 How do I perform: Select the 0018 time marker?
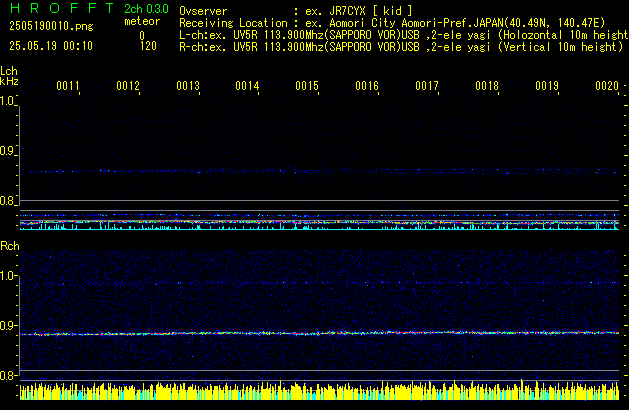pyautogui.click(x=487, y=86)
